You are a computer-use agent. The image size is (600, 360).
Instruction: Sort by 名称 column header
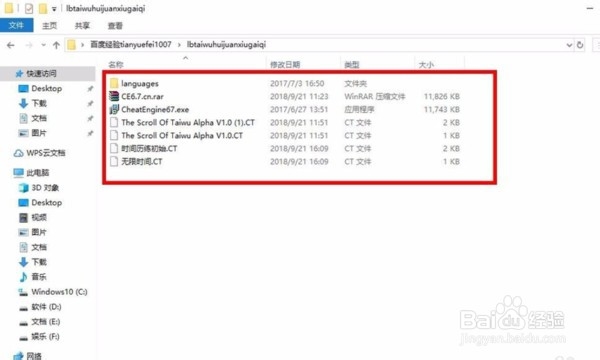(116, 64)
